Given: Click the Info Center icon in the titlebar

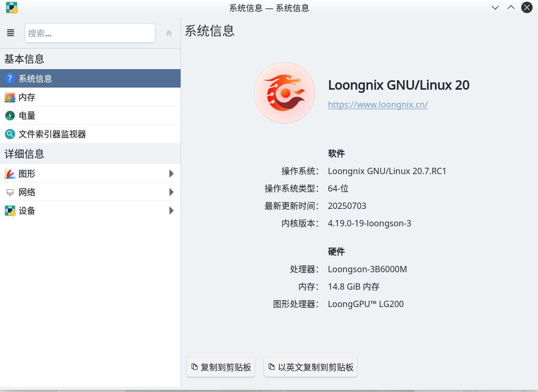Looking at the screenshot, I should (x=11, y=7).
